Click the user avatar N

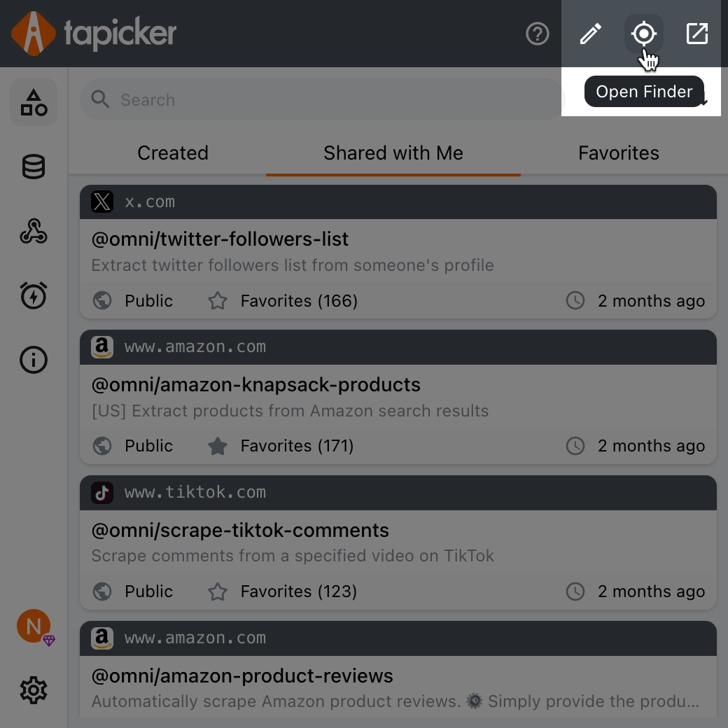34,626
